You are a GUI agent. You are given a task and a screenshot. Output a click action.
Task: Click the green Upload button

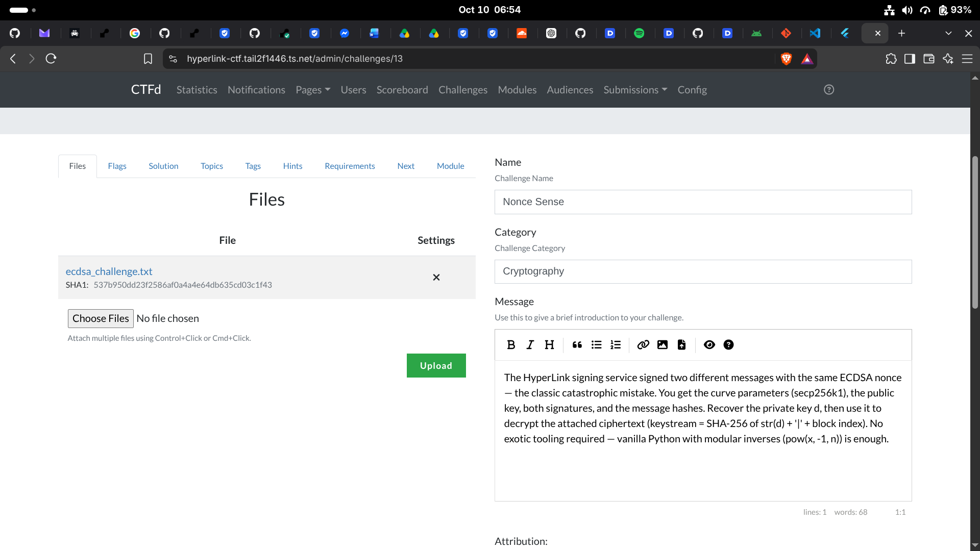(436, 366)
